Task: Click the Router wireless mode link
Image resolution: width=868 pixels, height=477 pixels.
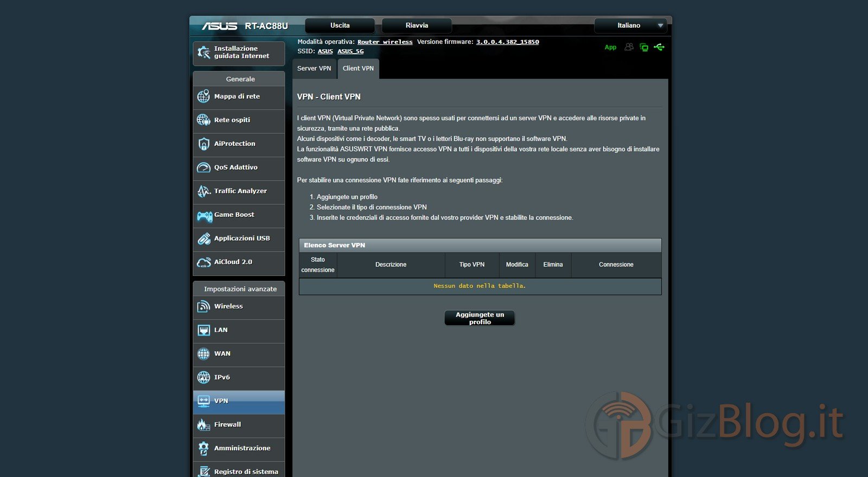Action: click(x=385, y=42)
